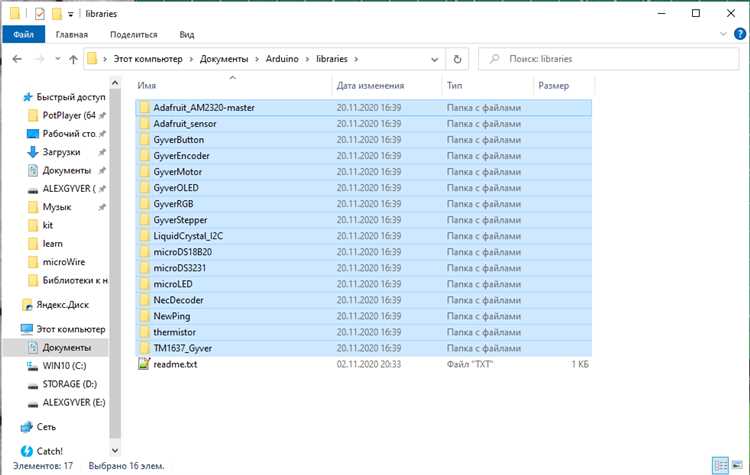Select the GyverButton folder icon

point(144,140)
